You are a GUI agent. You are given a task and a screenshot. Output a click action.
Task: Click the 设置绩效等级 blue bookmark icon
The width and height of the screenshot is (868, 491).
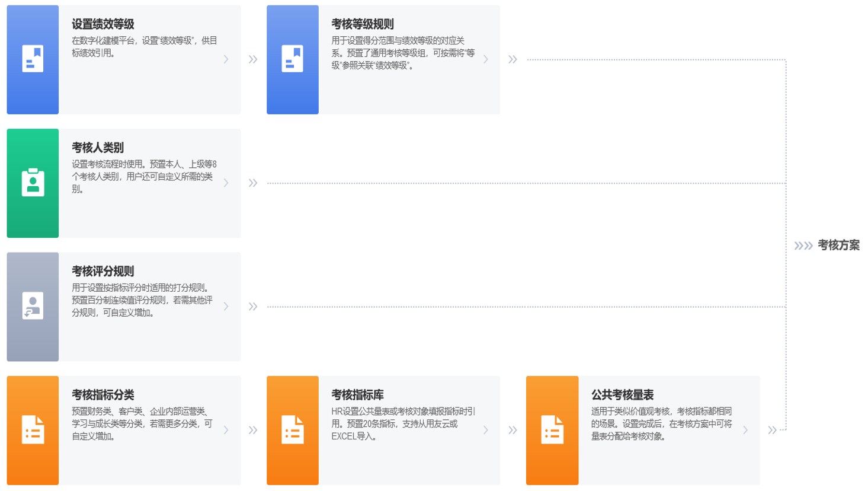33,59
